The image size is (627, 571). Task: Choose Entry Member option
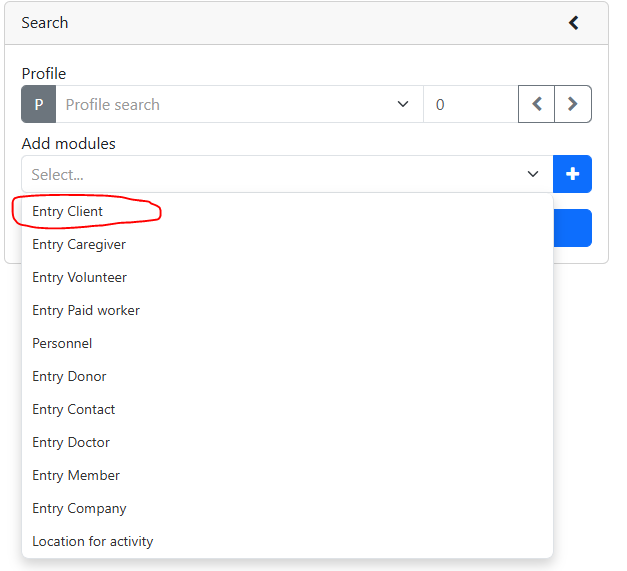coord(76,476)
